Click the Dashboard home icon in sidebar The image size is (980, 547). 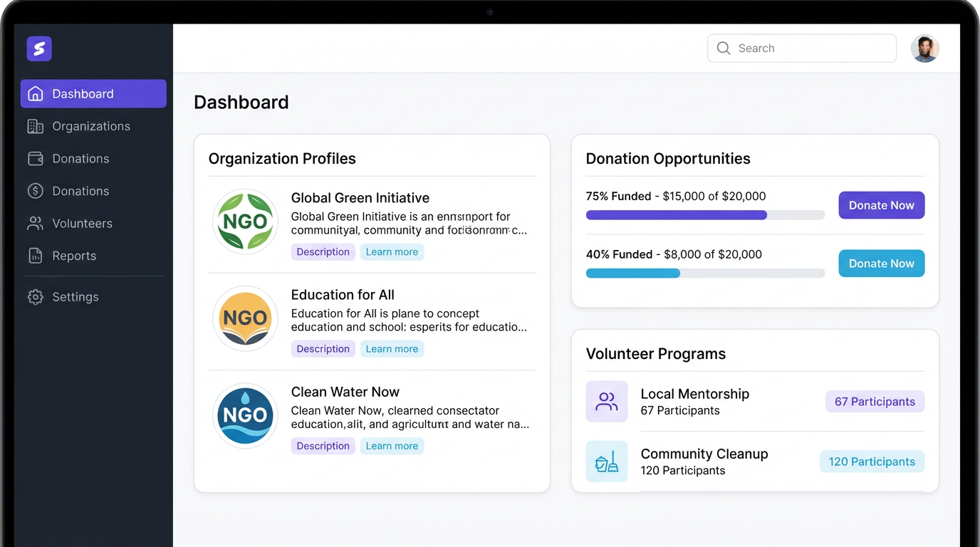35,94
